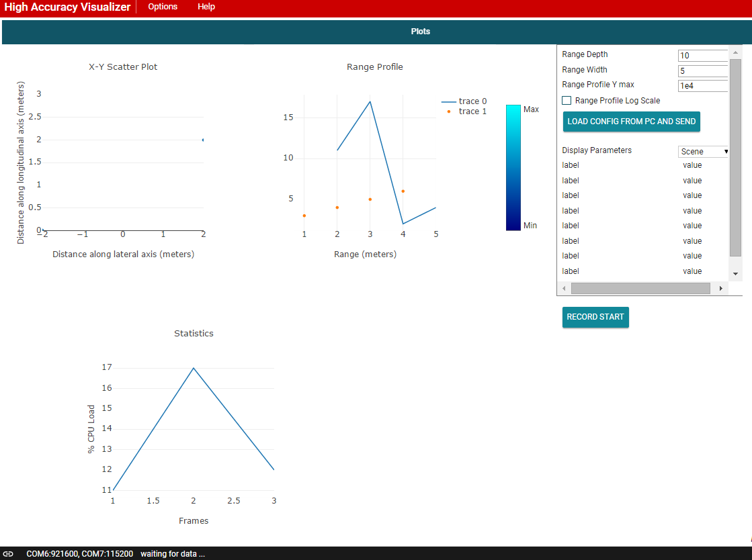The width and height of the screenshot is (752, 560).
Task: Click the 'Frames' axis label
Action: pos(194,520)
